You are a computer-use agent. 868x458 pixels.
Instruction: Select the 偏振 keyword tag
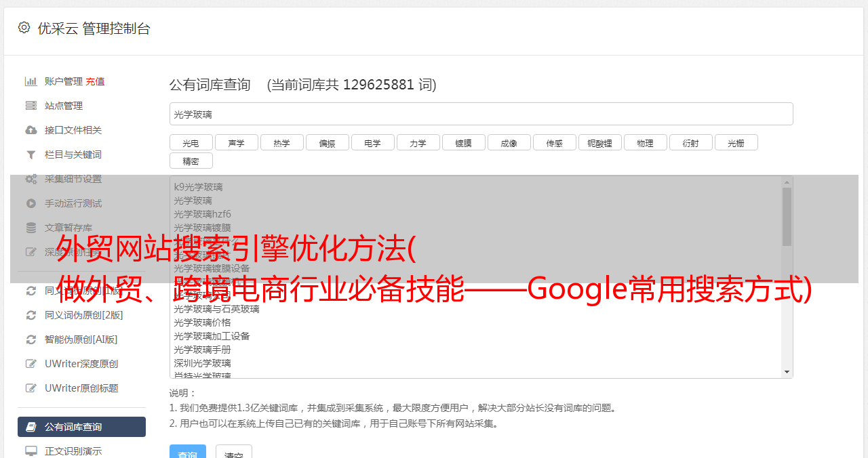[327, 142]
